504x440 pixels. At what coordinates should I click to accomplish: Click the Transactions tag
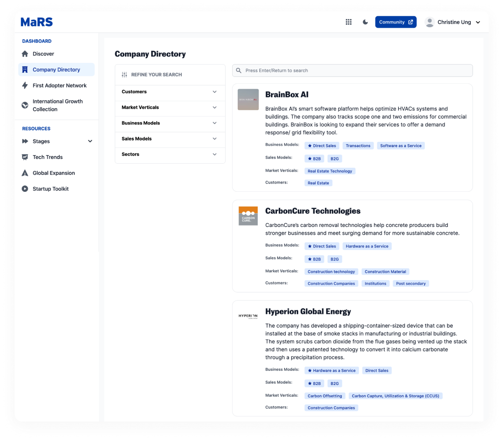pos(358,146)
